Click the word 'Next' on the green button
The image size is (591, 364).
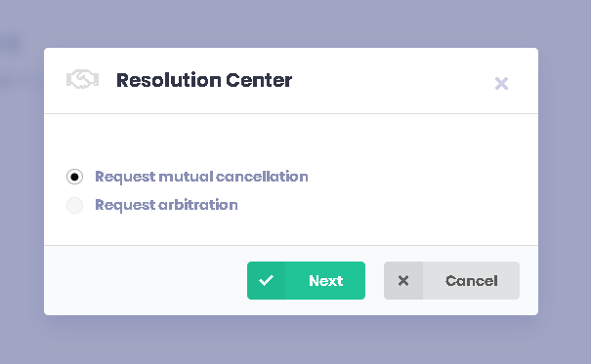click(325, 281)
